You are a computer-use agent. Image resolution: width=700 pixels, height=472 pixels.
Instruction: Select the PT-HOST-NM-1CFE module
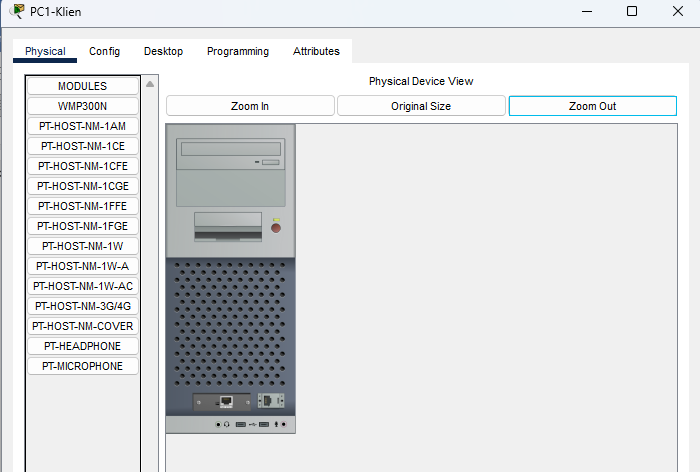click(x=83, y=166)
